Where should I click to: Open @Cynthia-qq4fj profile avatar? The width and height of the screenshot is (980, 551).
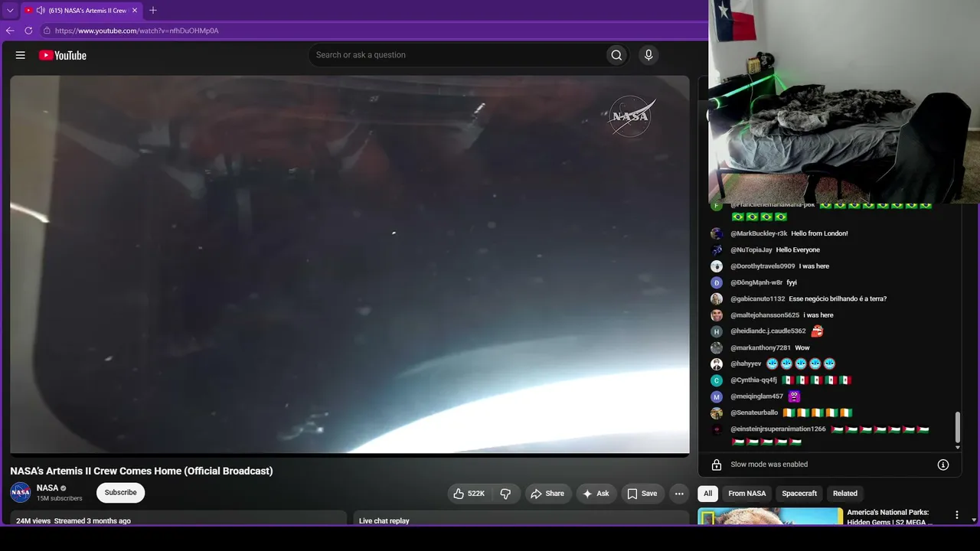717,380
